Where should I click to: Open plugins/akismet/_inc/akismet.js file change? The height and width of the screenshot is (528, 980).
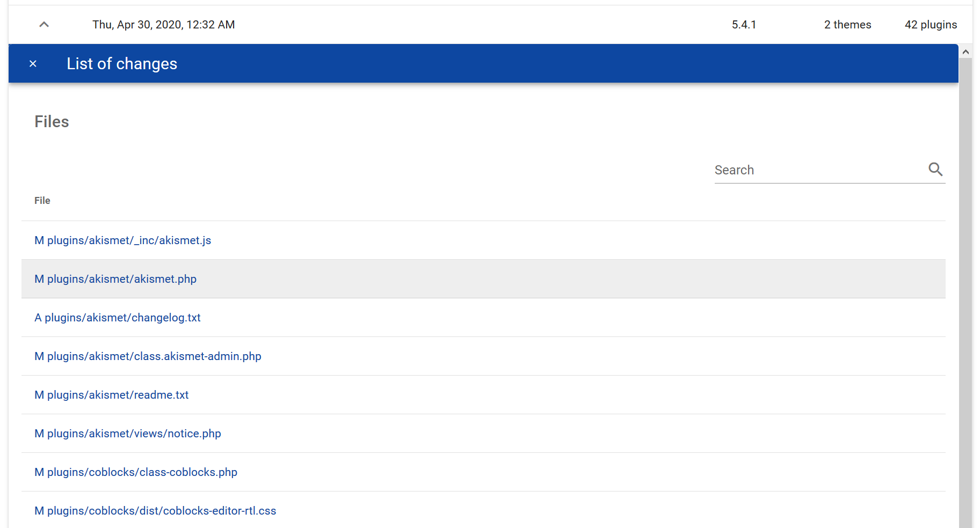(122, 240)
